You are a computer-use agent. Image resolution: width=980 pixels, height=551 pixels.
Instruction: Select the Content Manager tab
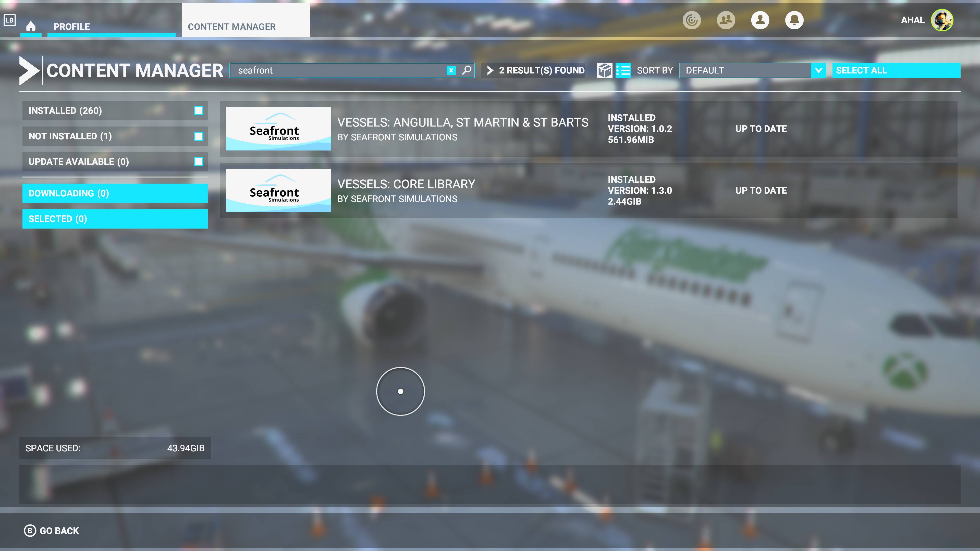tap(232, 27)
